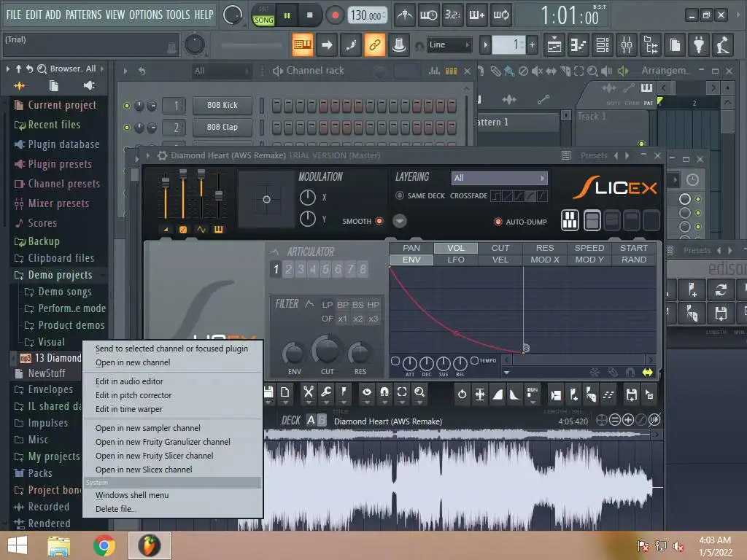Toggle SONG mode button
747x560 pixels.
point(263,20)
